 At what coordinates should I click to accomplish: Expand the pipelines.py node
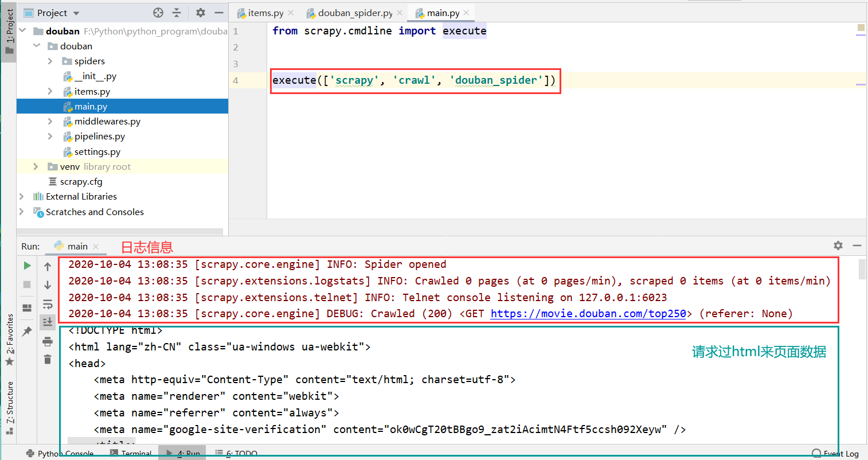50,136
